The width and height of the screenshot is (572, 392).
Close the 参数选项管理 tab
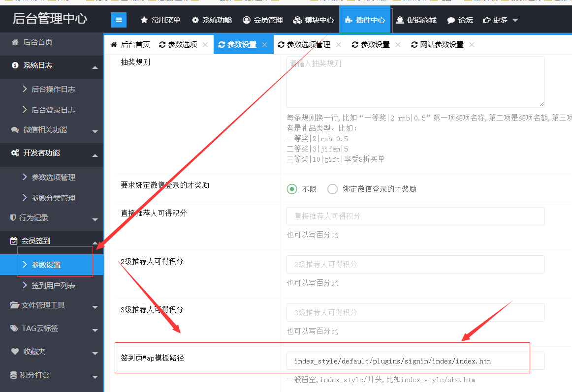pos(338,45)
